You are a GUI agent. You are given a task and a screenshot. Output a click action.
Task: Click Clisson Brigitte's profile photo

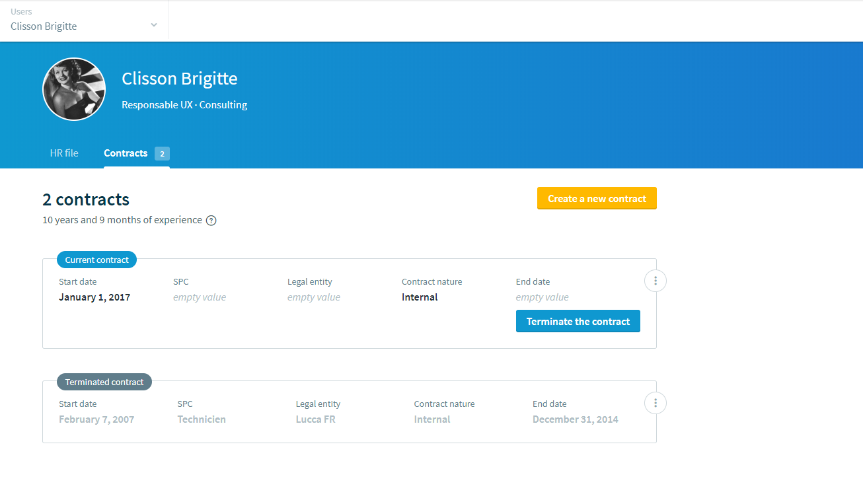[x=74, y=89]
